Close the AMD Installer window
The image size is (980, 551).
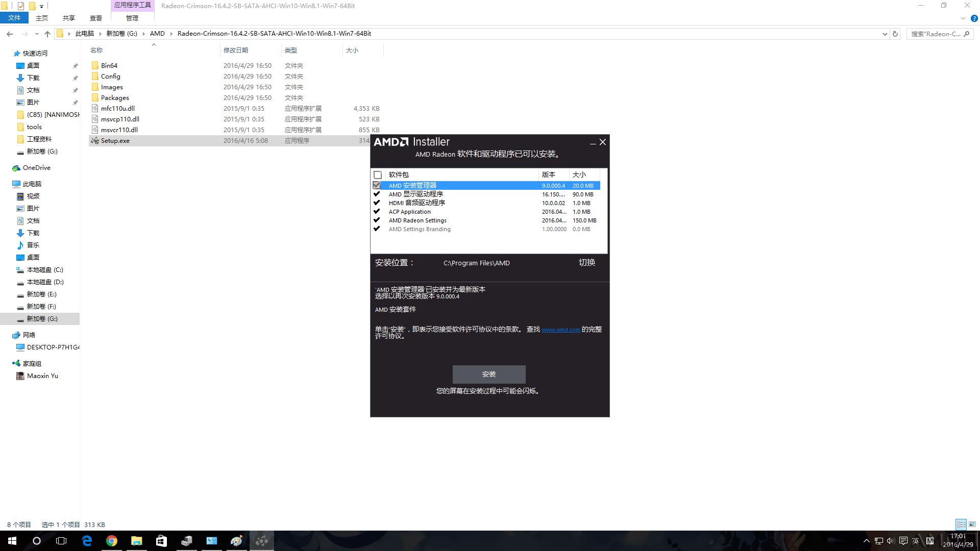603,142
